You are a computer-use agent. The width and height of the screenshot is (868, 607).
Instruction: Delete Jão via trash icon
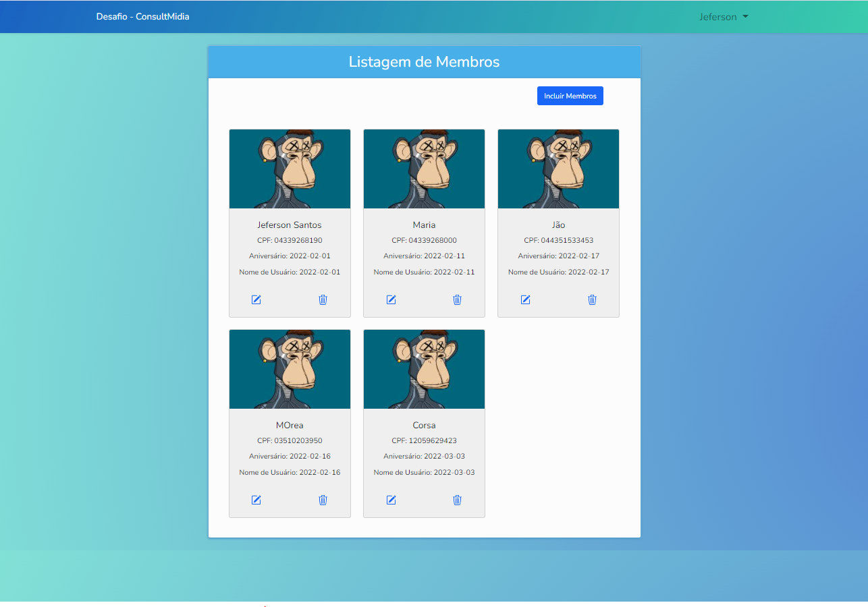(x=592, y=299)
